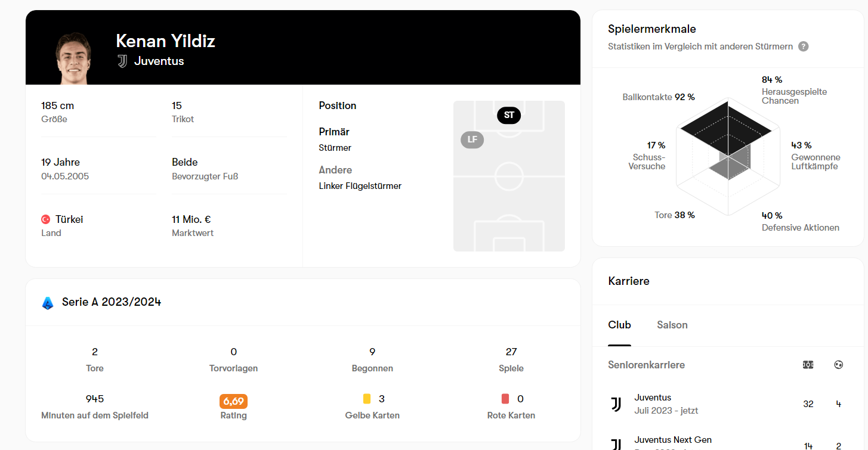This screenshot has height=450, width=868.
Task: Click the Turkey flag icon
Action: point(45,219)
